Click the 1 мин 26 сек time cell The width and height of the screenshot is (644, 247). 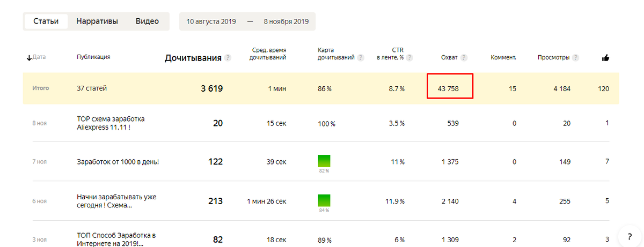(267, 201)
